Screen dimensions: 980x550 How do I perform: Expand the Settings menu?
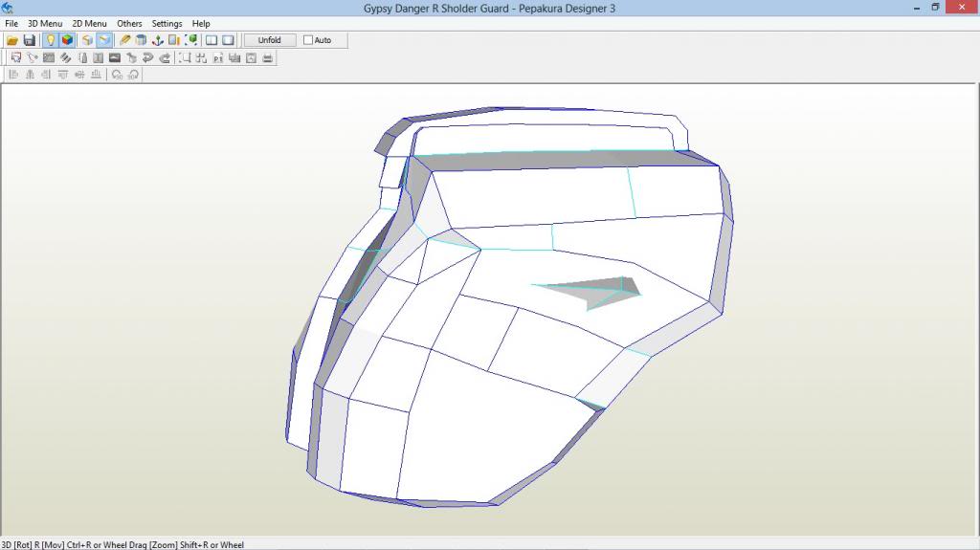coord(167,23)
